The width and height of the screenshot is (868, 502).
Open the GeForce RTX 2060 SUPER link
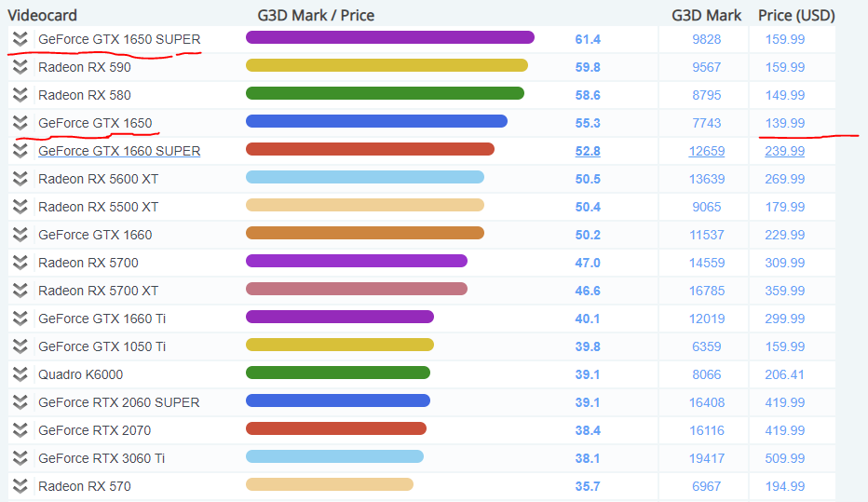(118, 402)
